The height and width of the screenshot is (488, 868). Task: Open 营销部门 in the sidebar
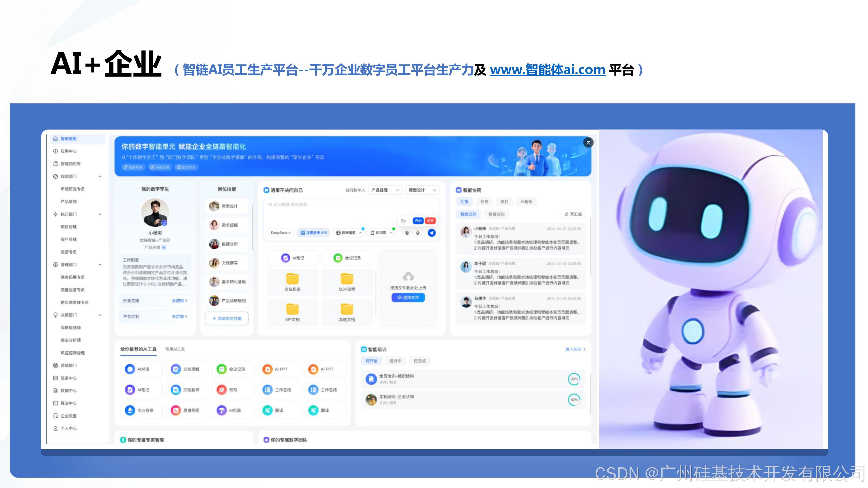(65, 365)
